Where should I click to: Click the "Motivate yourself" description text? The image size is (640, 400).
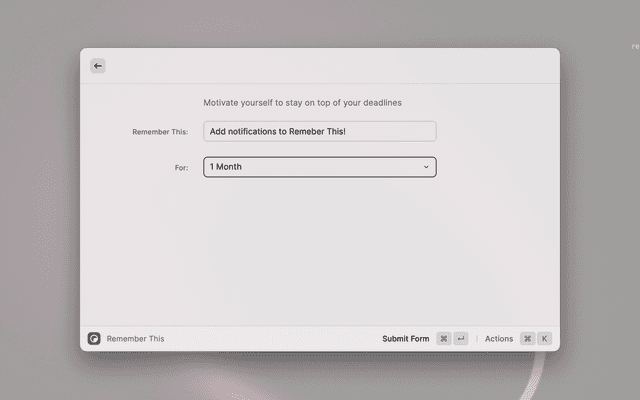[x=303, y=102]
